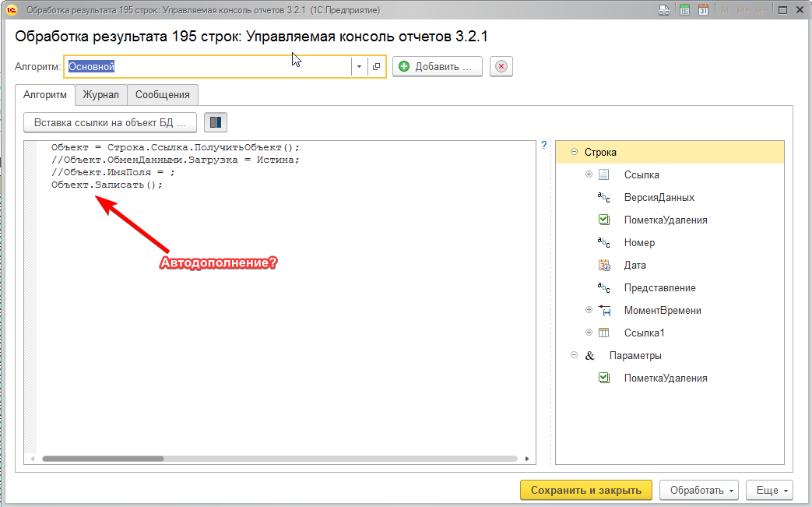Click the Сохранить и закрыть button

click(586, 490)
